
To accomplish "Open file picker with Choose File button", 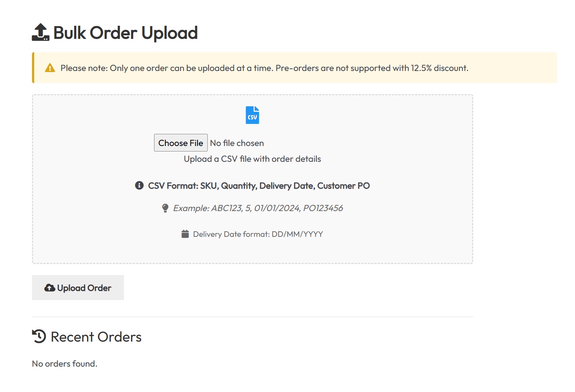I will point(181,143).
